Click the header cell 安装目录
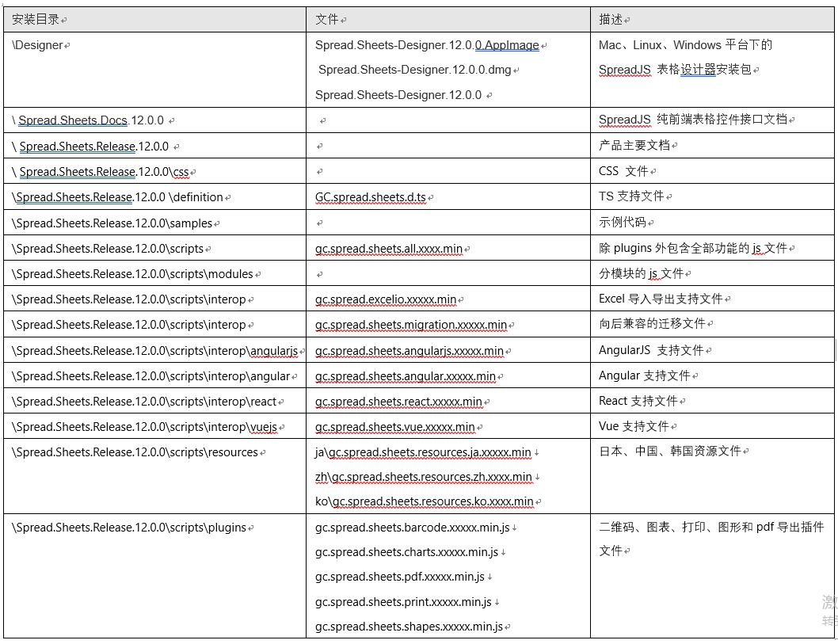 pos(154,20)
